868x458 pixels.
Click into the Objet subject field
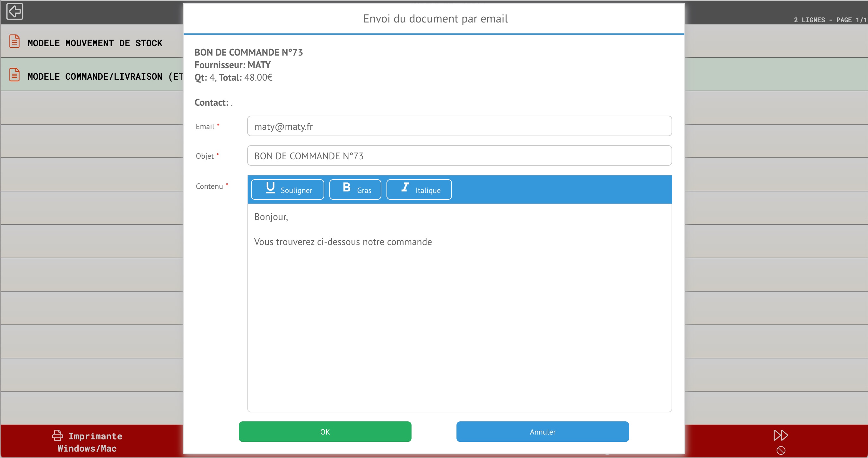tap(459, 156)
